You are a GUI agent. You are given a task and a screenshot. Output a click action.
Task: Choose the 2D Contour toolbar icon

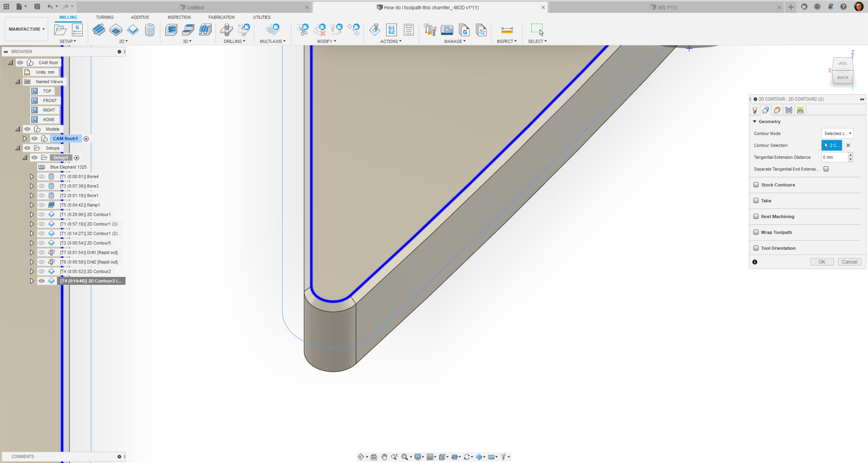click(x=133, y=30)
